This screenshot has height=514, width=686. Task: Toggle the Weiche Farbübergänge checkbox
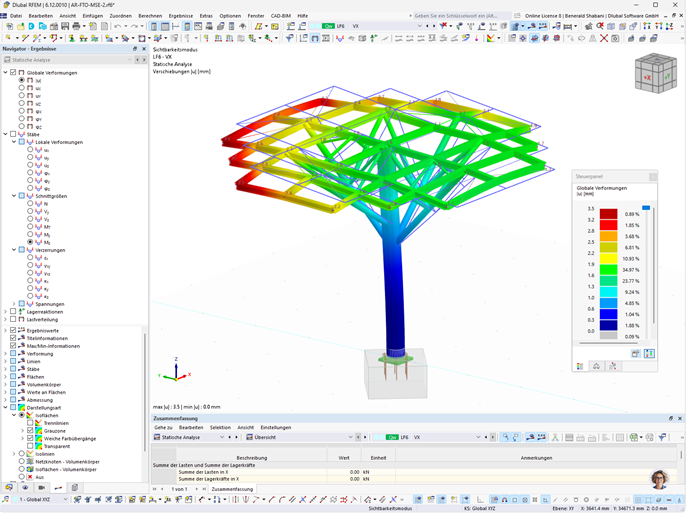pos(30,438)
